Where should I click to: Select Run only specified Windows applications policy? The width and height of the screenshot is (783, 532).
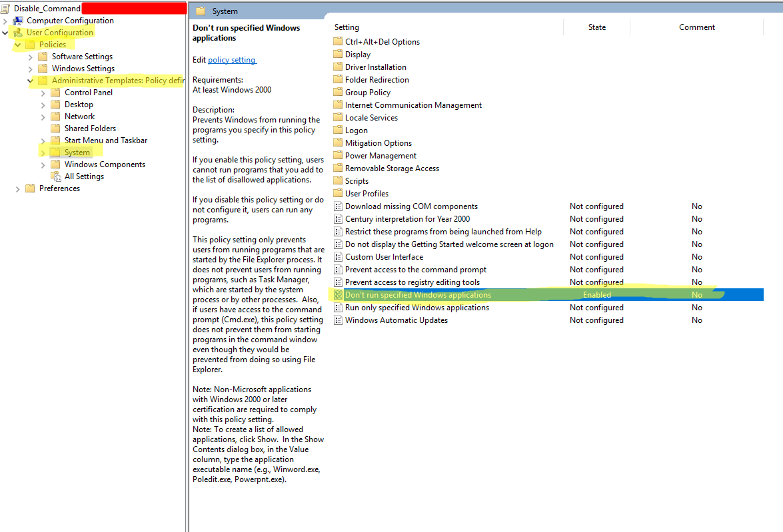(x=416, y=308)
